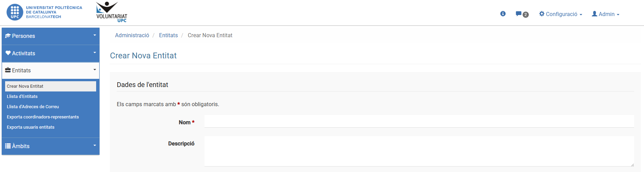Expand the Persones sidebar section
Screen dimensions: 644x172
(95, 35)
